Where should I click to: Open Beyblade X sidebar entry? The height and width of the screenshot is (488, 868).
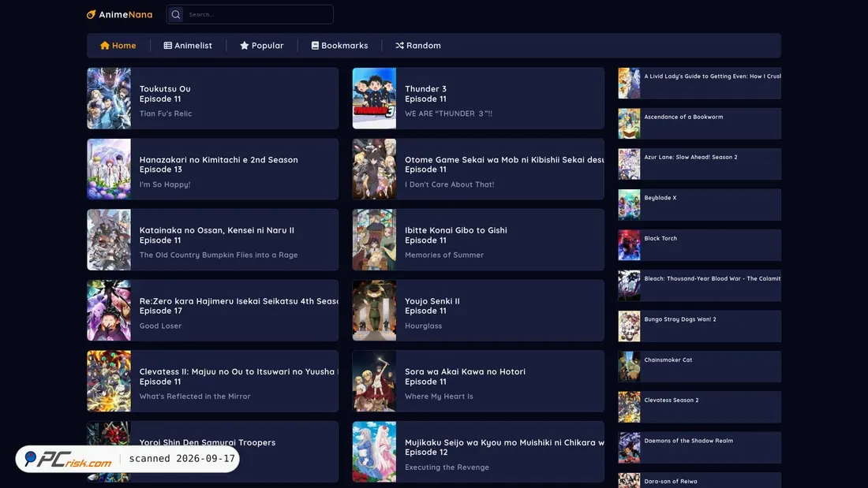click(x=699, y=205)
